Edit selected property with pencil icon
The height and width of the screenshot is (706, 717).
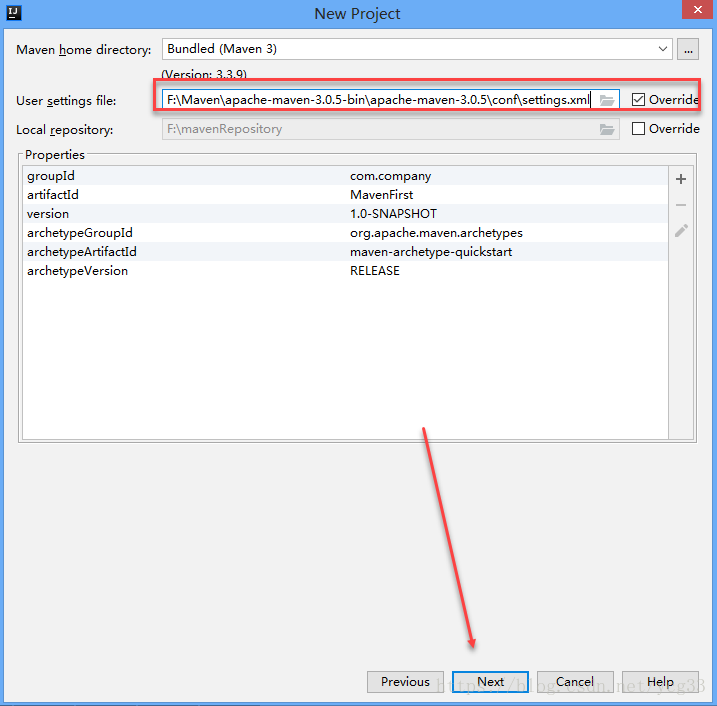click(681, 231)
